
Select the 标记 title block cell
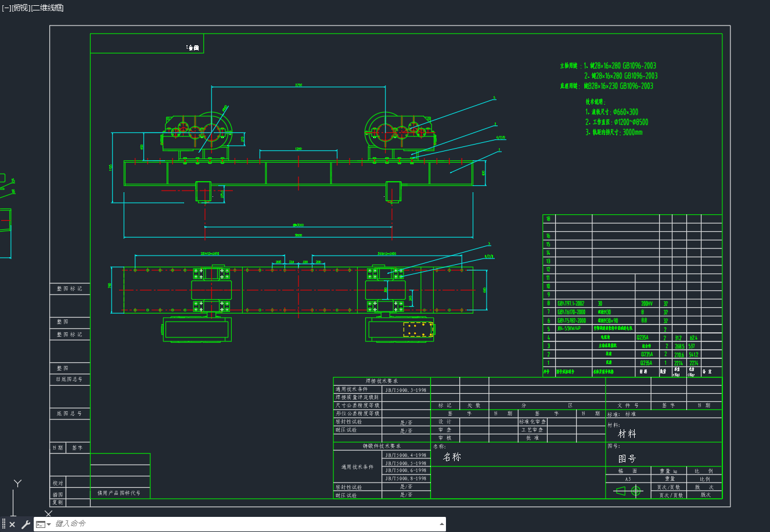pos(445,405)
